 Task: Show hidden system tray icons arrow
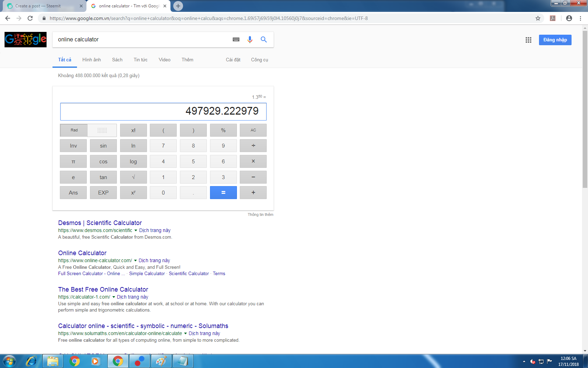[524, 361]
